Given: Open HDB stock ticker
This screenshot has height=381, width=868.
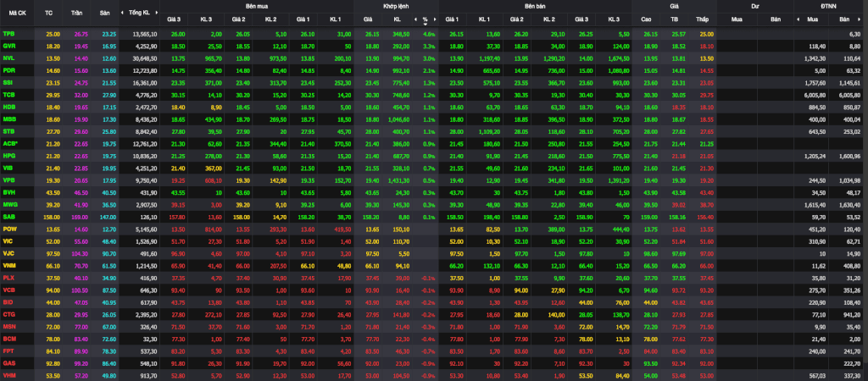Looking at the screenshot, I should [x=8, y=107].
